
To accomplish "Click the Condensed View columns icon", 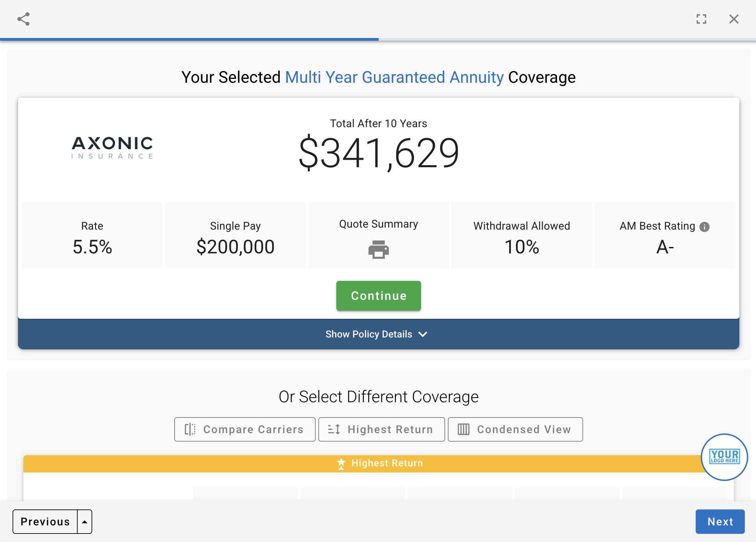I will coord(463,429).
